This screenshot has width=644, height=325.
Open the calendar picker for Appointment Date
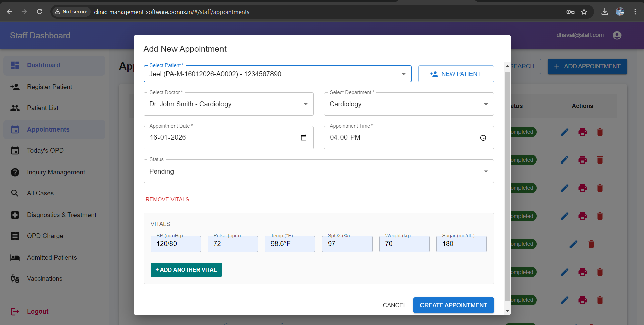(x=303, y=138)
